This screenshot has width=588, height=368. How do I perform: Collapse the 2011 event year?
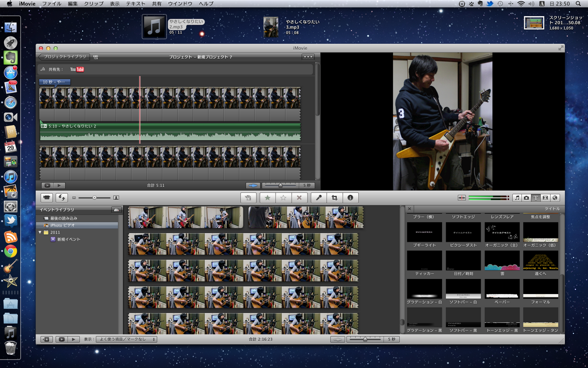click(x=40, y=232)
